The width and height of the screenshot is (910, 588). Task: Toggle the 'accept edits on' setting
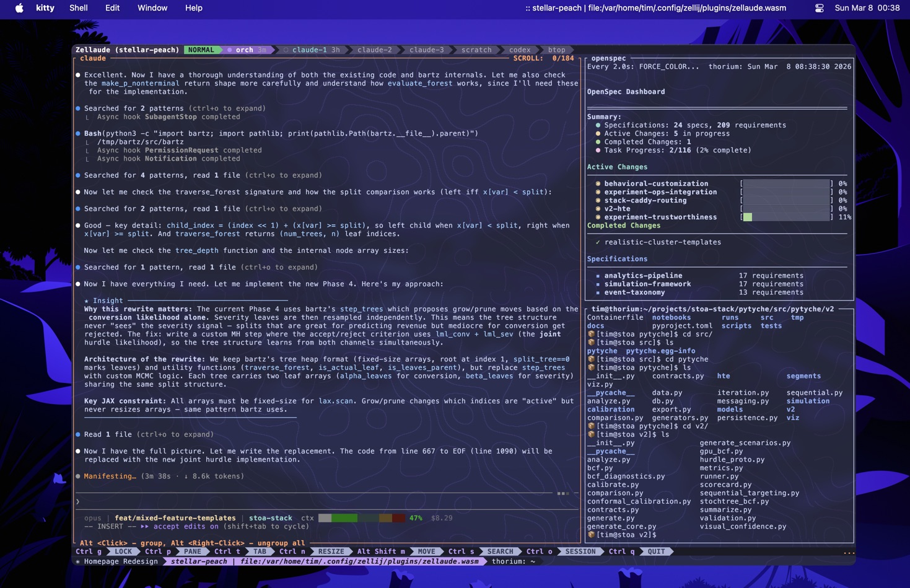[x=186, y=526]
